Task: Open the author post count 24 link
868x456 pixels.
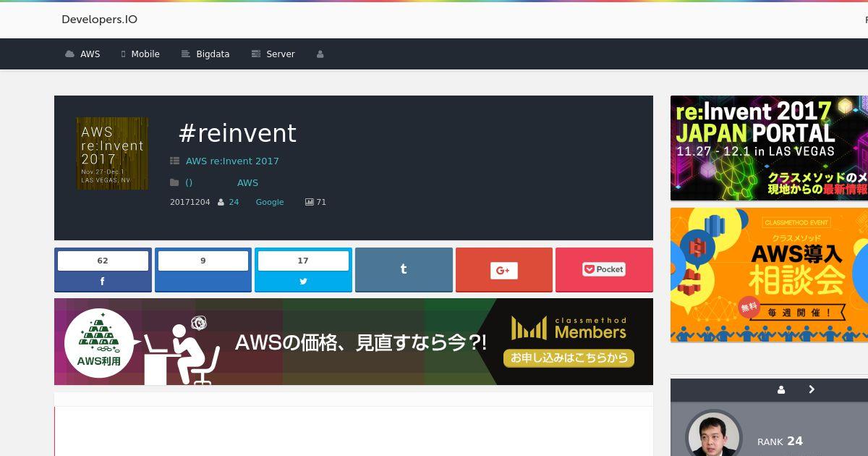Action: 234,202
